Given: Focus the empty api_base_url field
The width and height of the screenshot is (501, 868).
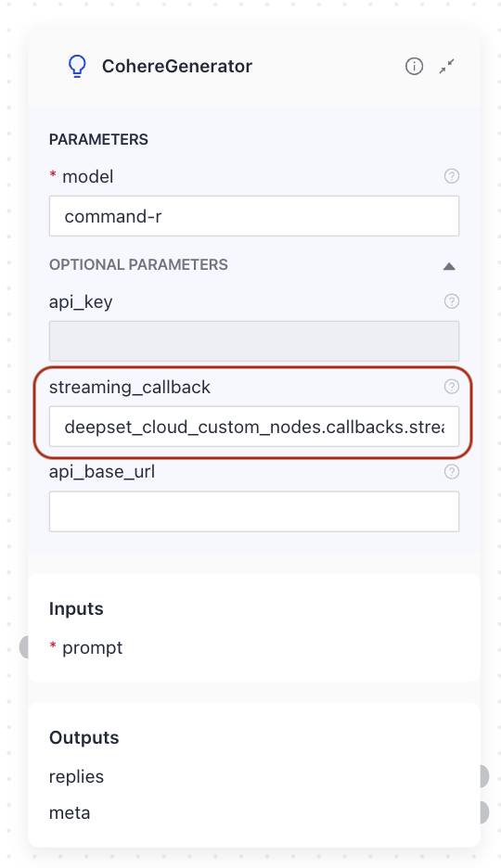Looking at the screenshot, I should pyautogui.click(x=254, y=512).
